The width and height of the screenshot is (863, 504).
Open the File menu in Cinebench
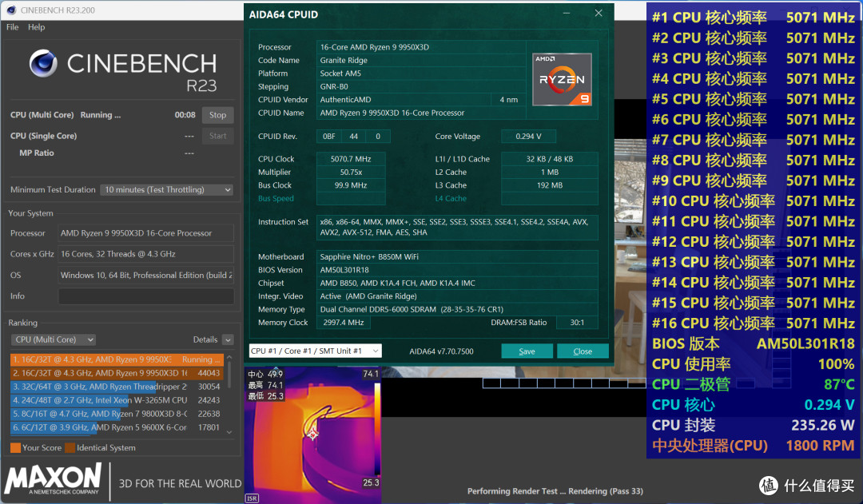[13, 27]
